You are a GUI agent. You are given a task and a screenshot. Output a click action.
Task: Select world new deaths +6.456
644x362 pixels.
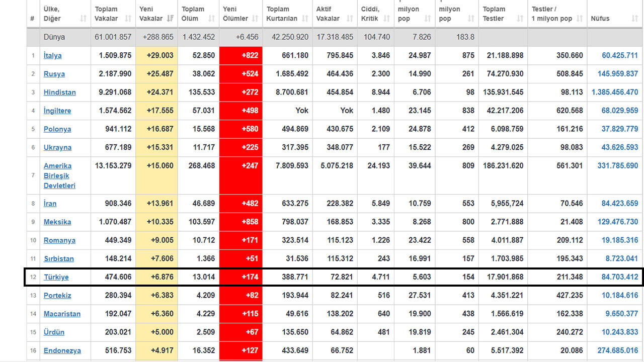pos(247,37)
